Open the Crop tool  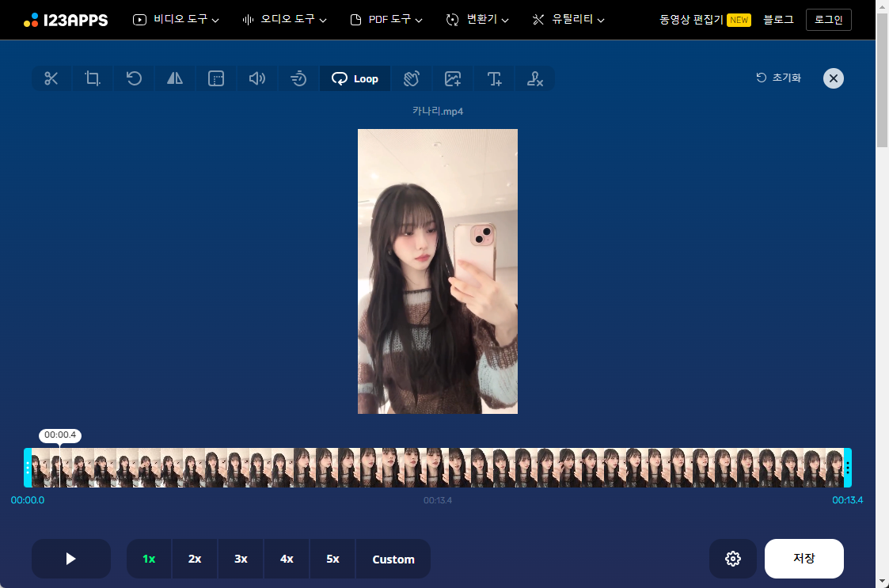pos(93,78)
